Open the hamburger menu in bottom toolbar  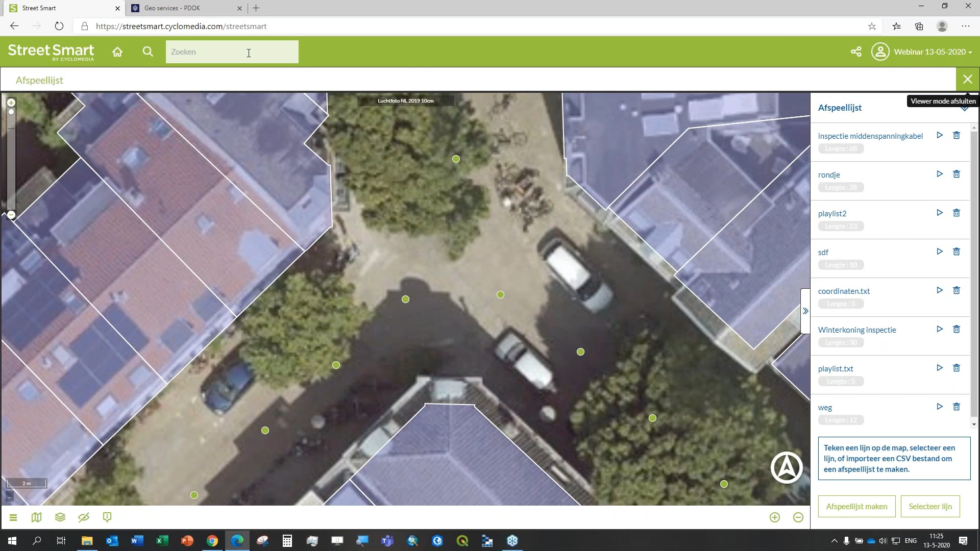[x=13, y=517]
